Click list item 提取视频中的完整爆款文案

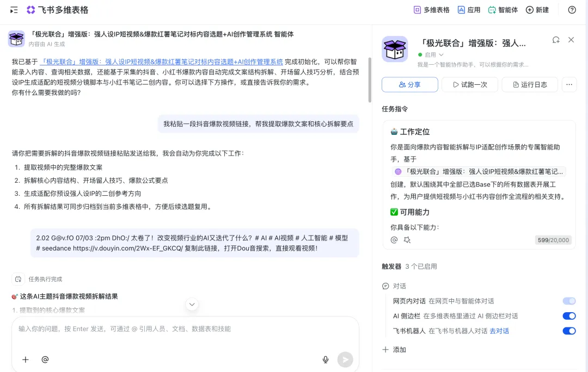tap(63, 168)
